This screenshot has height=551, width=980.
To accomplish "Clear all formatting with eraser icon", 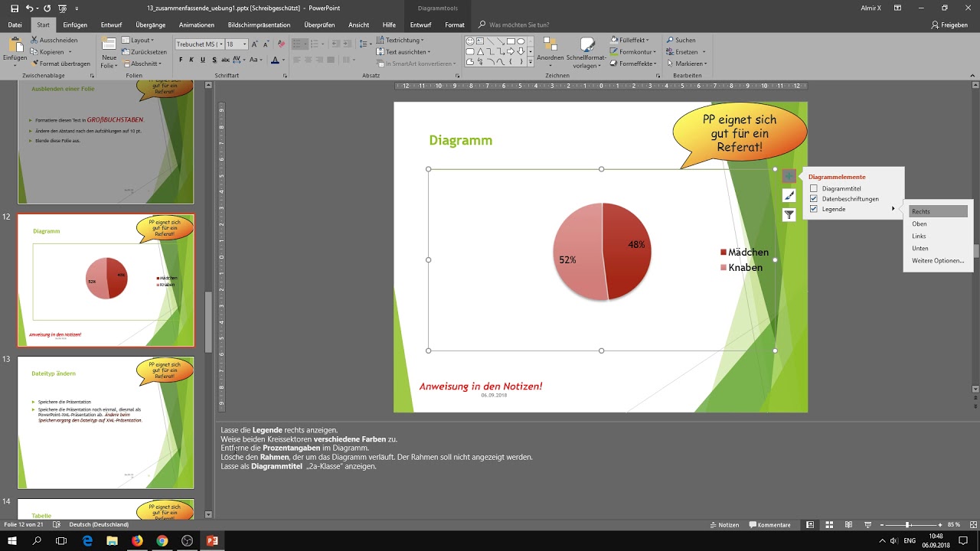I will 282,44.
